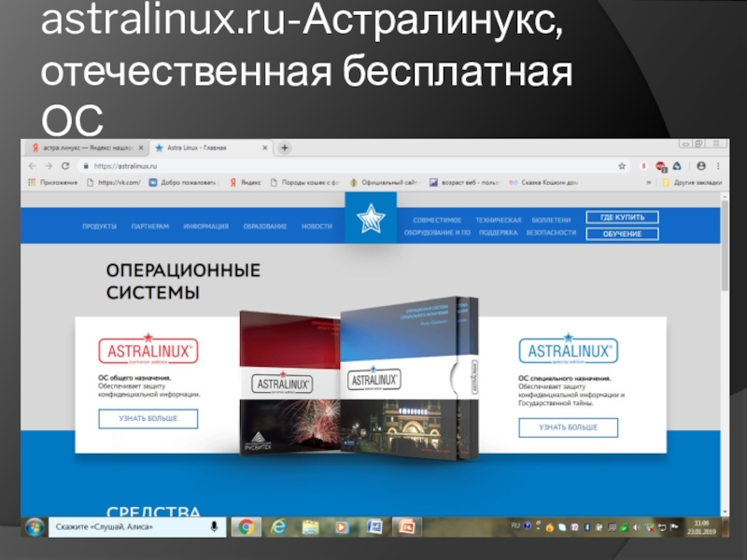Open PowerPoint from the taskbar
The image size is (747, 560).
[406, 527]
